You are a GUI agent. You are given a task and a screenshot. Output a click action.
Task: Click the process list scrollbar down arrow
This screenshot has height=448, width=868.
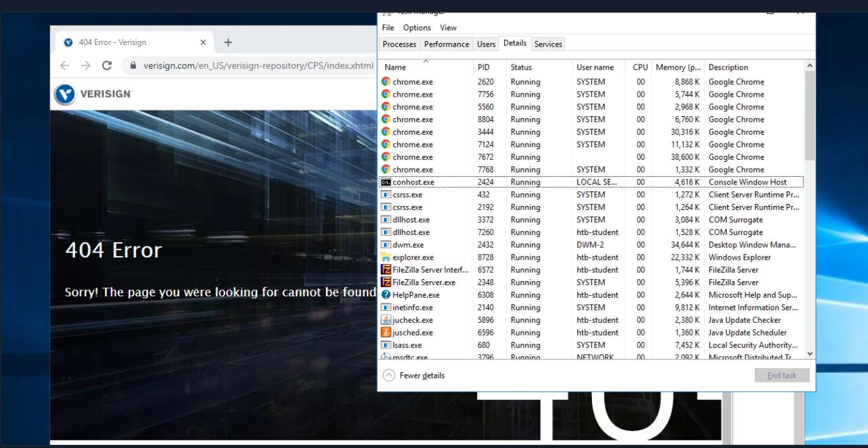(810, 354)
